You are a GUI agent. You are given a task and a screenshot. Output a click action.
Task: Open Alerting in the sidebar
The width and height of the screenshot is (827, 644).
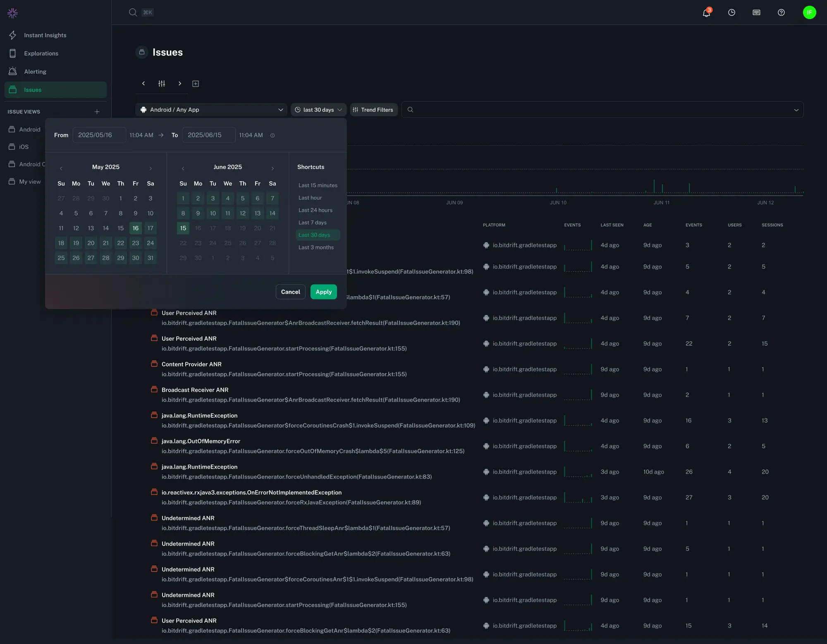35,72
